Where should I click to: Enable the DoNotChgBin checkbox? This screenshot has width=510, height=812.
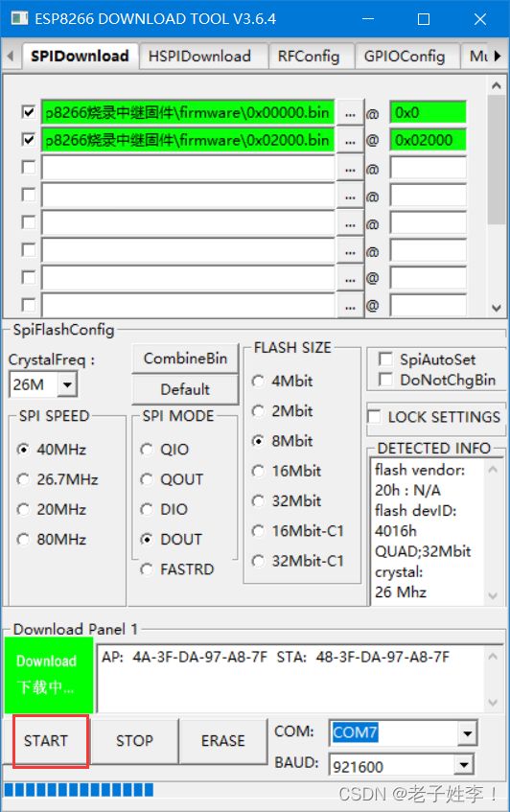(x=385, y=380)
